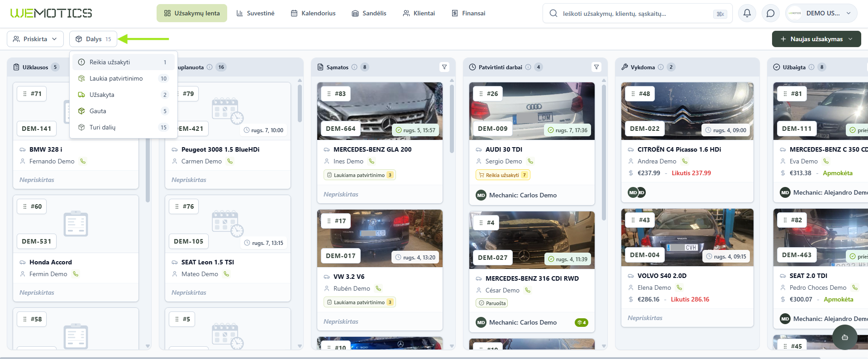Click the Patvirtinti darbai column scrollbar
This screenshot has width=868, height=359.
tap(603, 152)
